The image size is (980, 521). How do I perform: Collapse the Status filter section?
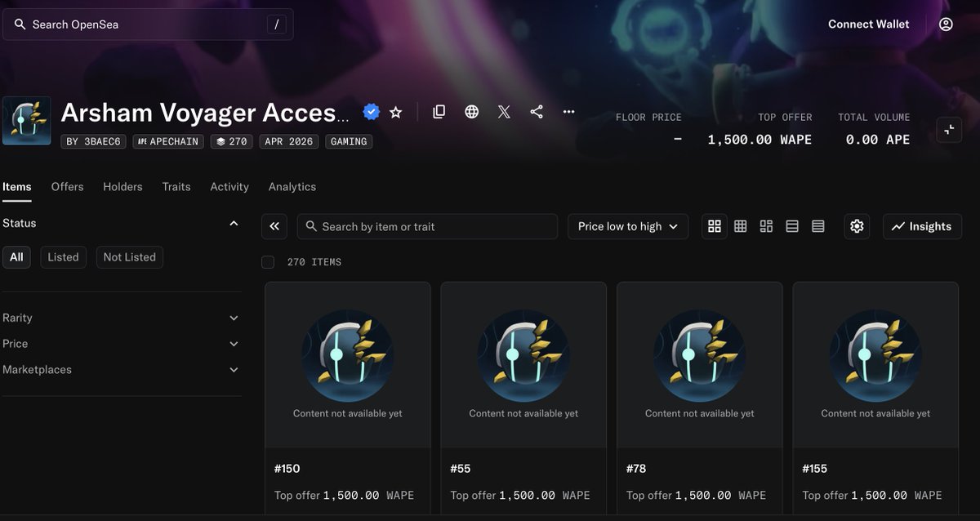coord(234,223)
